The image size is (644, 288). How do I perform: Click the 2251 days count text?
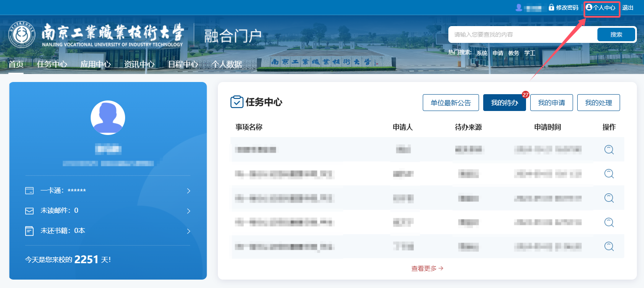coord(86,259)
